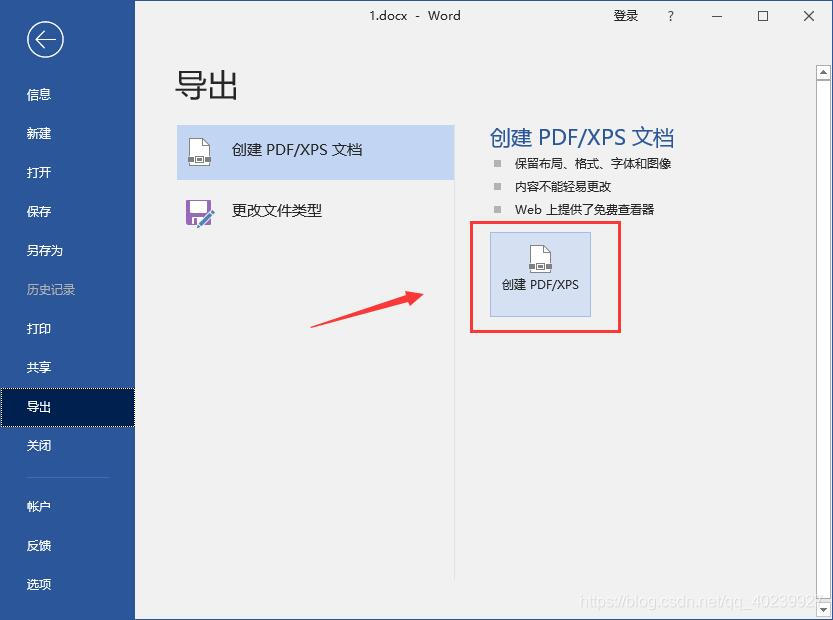Click the back arrow circle icon
Viewport: 833px width, 620px height.
click(45, 39)
